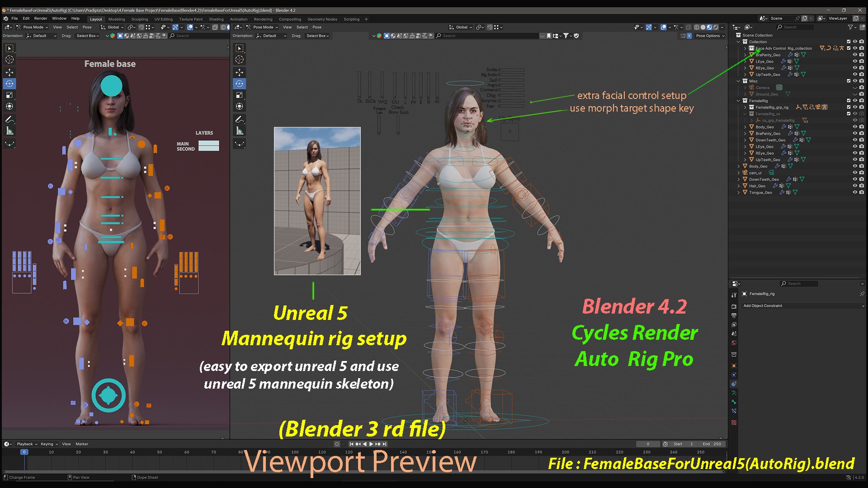Open Pose Options dropdown
The height and width of the screenshot is (488, 868).
coord(710,36)
